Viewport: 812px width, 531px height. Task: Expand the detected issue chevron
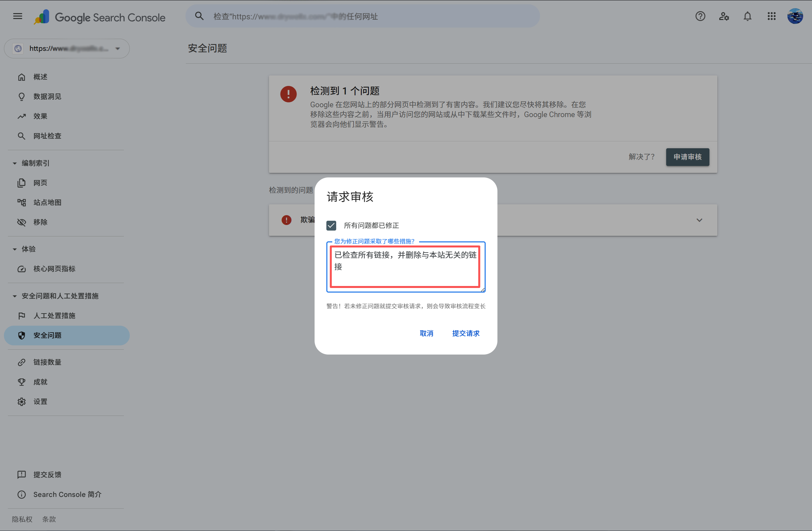(x=699, y=220)
